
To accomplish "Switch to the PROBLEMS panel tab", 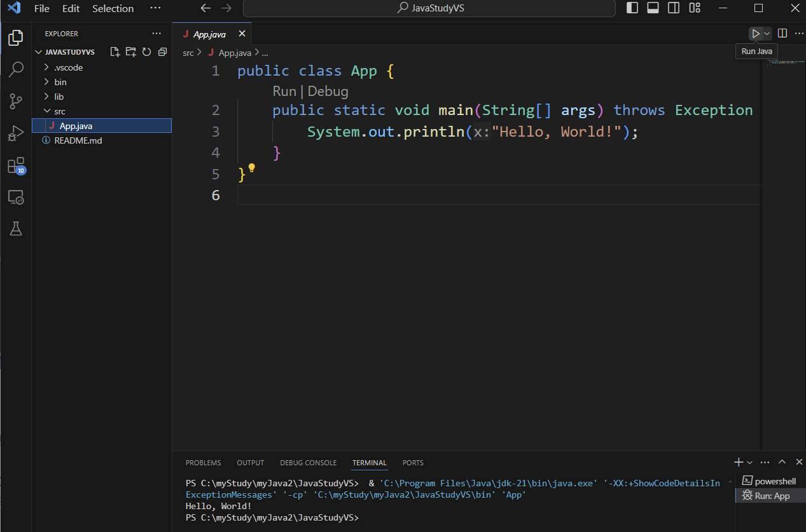I will pos(204,463).
